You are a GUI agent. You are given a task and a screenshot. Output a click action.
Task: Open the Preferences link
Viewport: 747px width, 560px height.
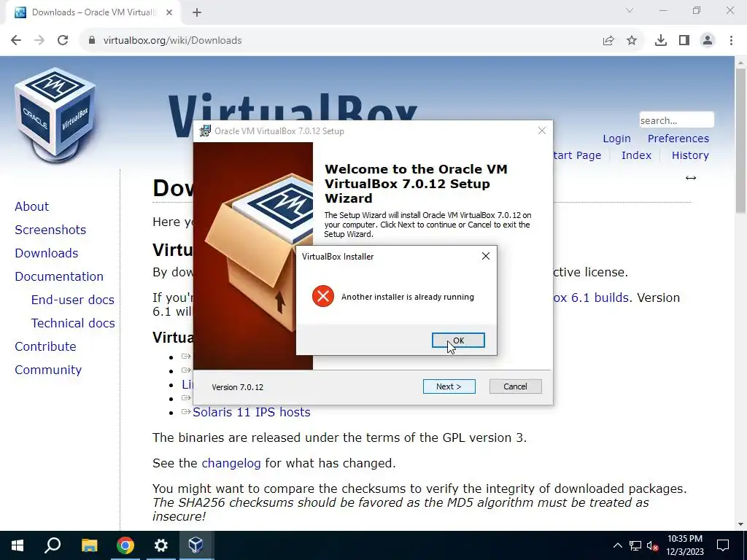pos(678,139)
